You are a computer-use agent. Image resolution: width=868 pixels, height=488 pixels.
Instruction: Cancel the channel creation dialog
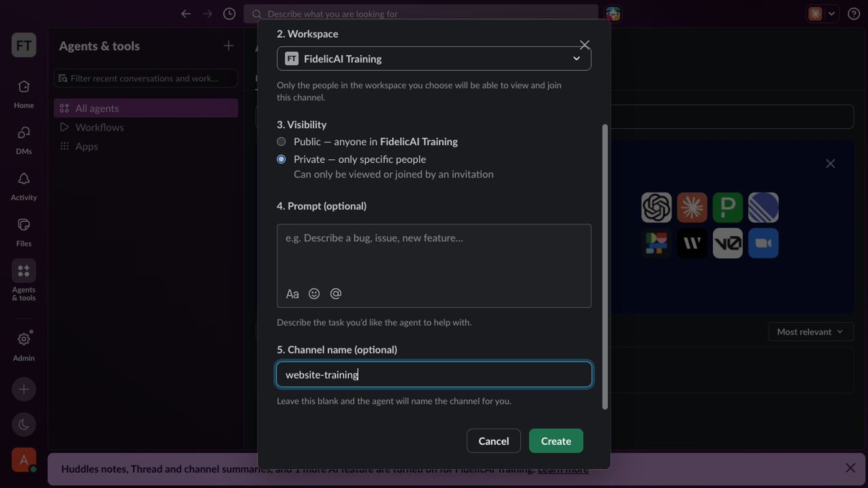[x=494, y=441]
